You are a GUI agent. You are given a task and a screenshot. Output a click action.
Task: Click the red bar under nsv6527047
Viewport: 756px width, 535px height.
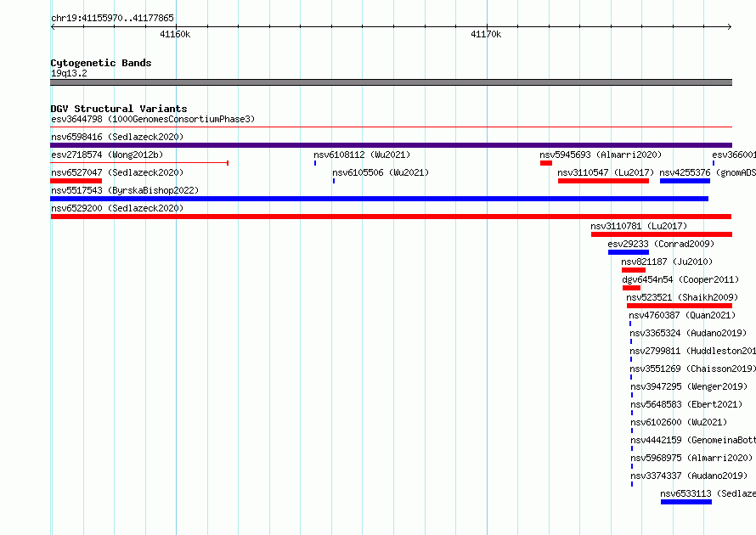click(76, 181)
